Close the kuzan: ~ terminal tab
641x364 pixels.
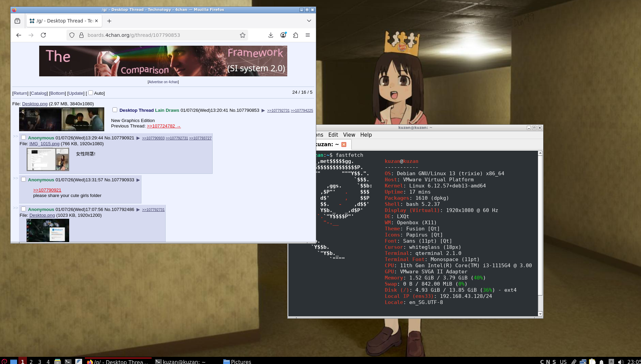344,145
